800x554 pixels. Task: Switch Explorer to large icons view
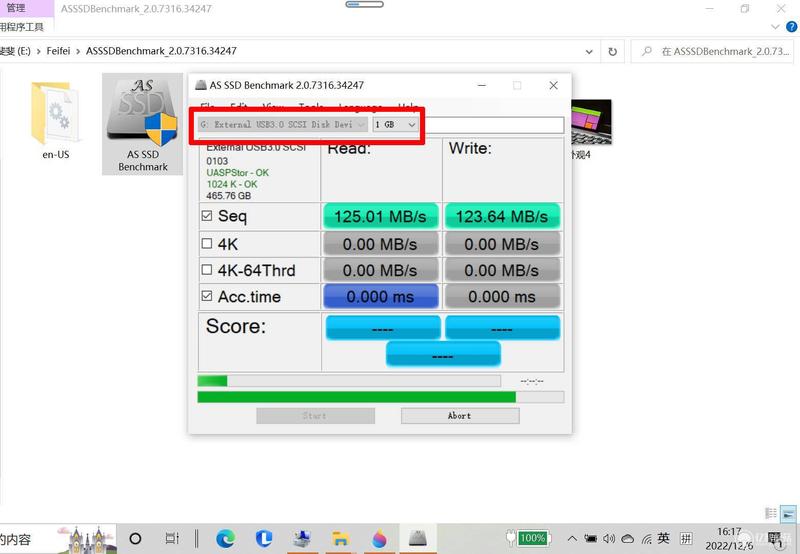[789, 513]
